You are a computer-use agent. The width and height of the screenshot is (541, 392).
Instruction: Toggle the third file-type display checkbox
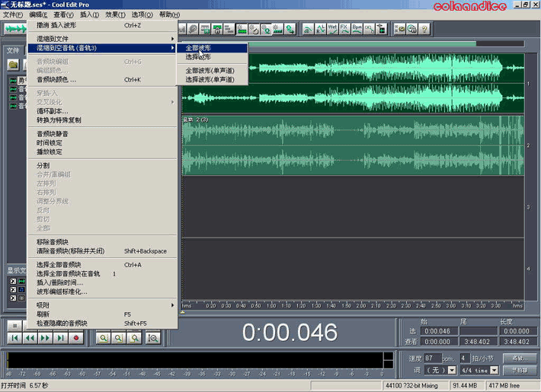tap(11, 298)
